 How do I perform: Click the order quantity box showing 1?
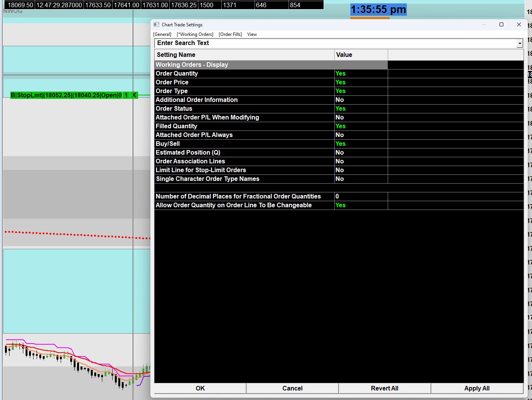126,95
